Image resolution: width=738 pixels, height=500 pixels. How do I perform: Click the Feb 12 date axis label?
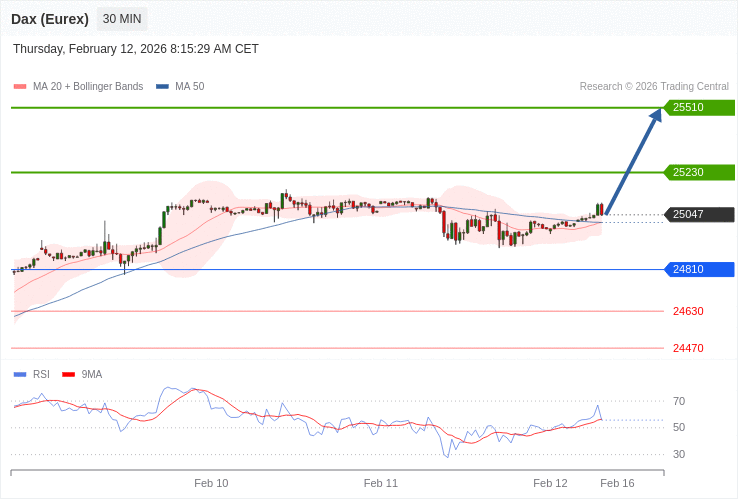click(x=550, y=483)
